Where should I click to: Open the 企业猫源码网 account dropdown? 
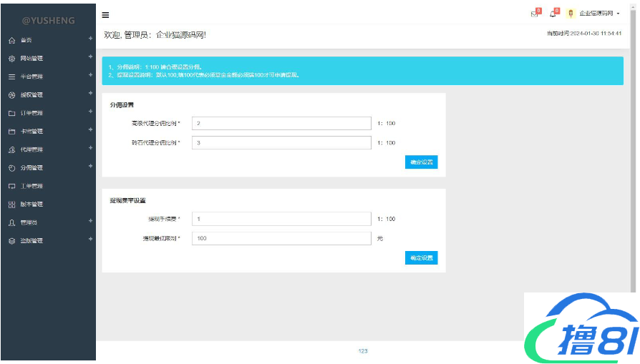pyautogui.click(x=599, y=14)
